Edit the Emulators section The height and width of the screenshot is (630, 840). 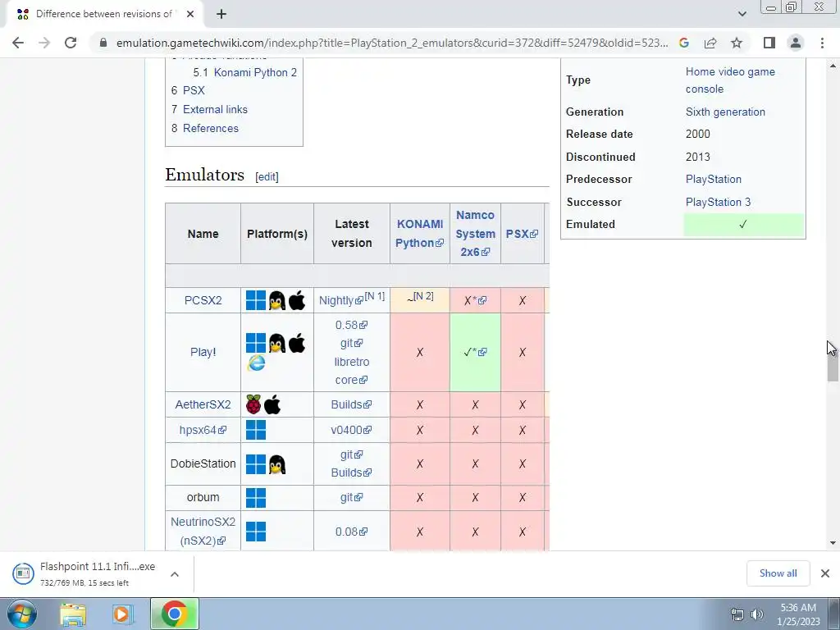[x=267, y=177]
